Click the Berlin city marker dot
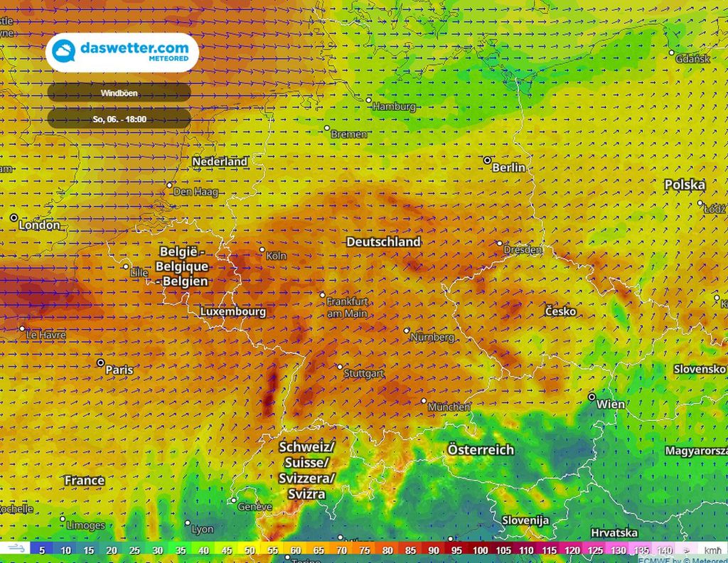728x563 pixels. click(x=487, y=161)
